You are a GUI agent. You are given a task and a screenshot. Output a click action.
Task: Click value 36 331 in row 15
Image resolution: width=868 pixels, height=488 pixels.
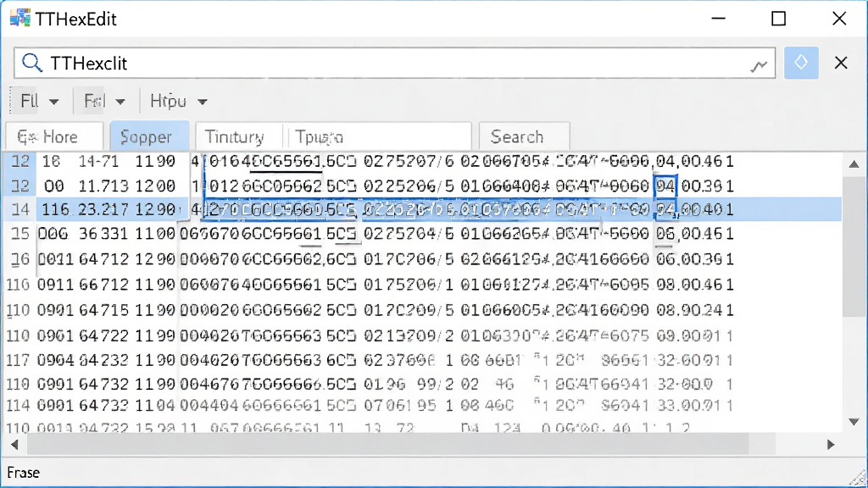coord(103,234)
